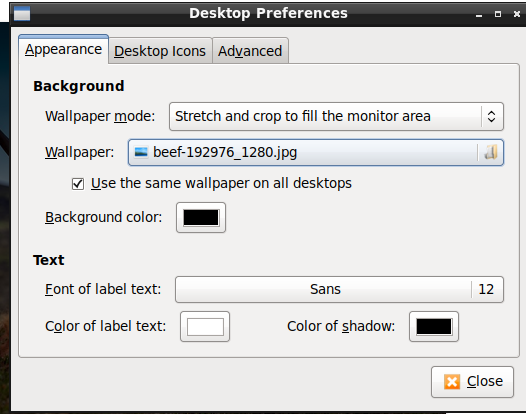Viewport: 526px width, 414px height.
Task: Minimize the Desktop Preferences window
Action: pyautogui.click(x=479, y=14)
